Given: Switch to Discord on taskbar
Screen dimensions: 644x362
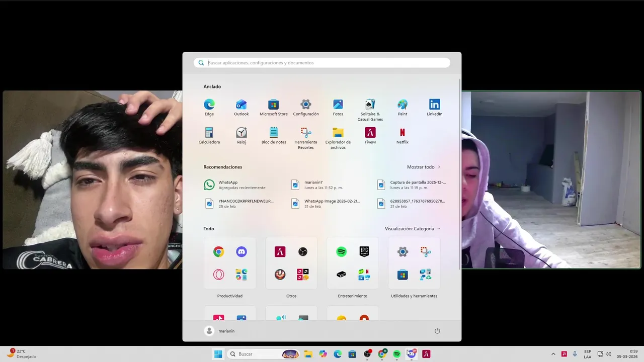Looking at the screenshot, I should [x=411, y=354].
